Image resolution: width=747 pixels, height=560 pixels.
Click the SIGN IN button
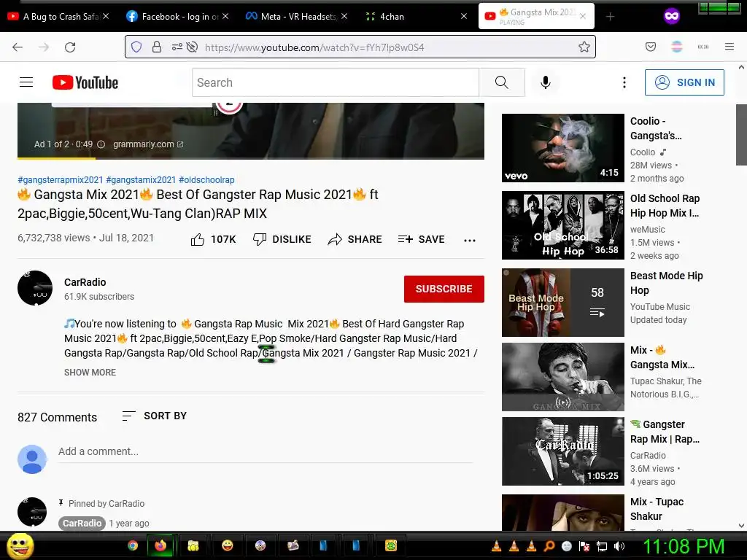684,82
